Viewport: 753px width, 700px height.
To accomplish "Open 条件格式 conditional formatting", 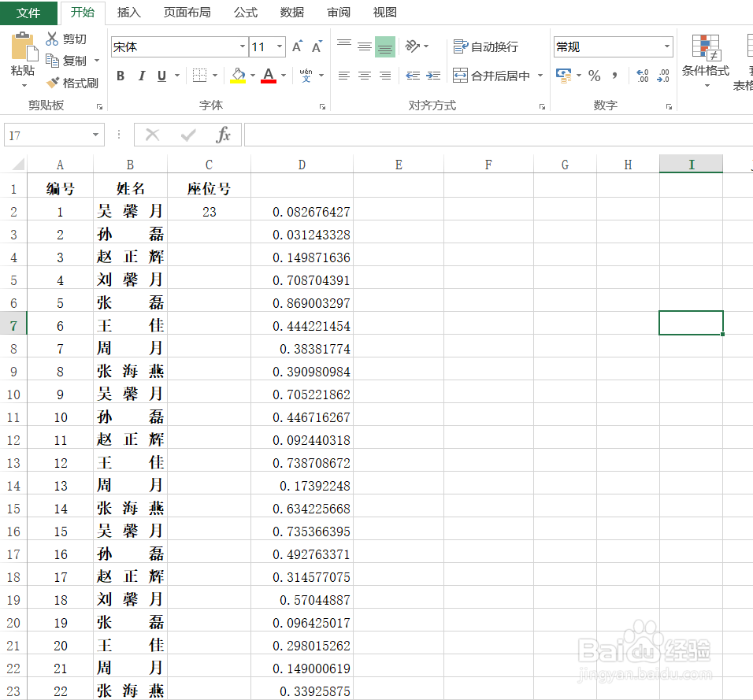I will pyautogui.click(x=706, y=61).
